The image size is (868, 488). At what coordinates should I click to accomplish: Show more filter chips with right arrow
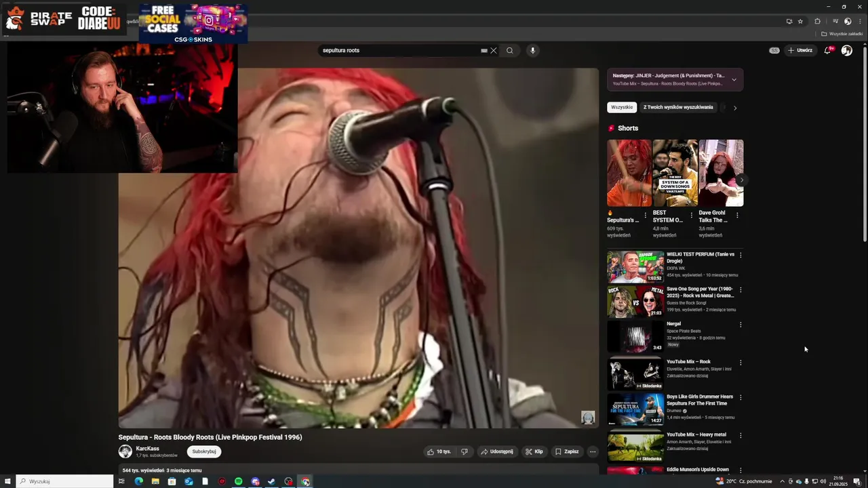(734, 107)
